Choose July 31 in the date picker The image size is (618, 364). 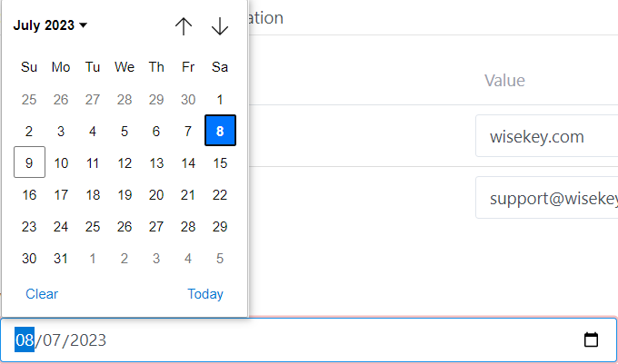(61, 259)
